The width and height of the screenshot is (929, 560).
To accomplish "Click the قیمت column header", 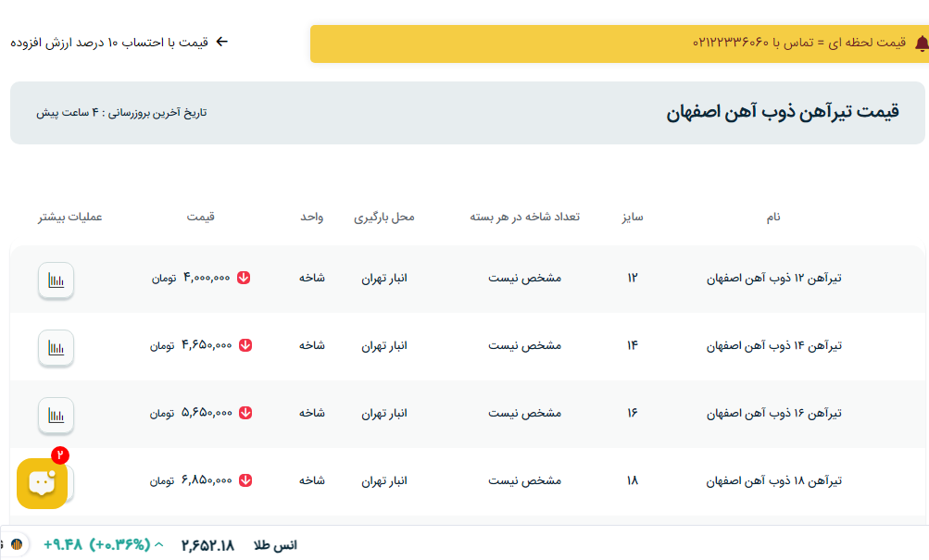I will pyautogui.click(x=200, y=218).
